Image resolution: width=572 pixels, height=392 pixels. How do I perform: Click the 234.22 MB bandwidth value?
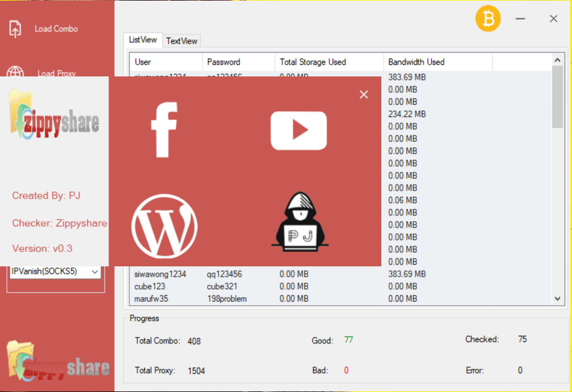407,114
